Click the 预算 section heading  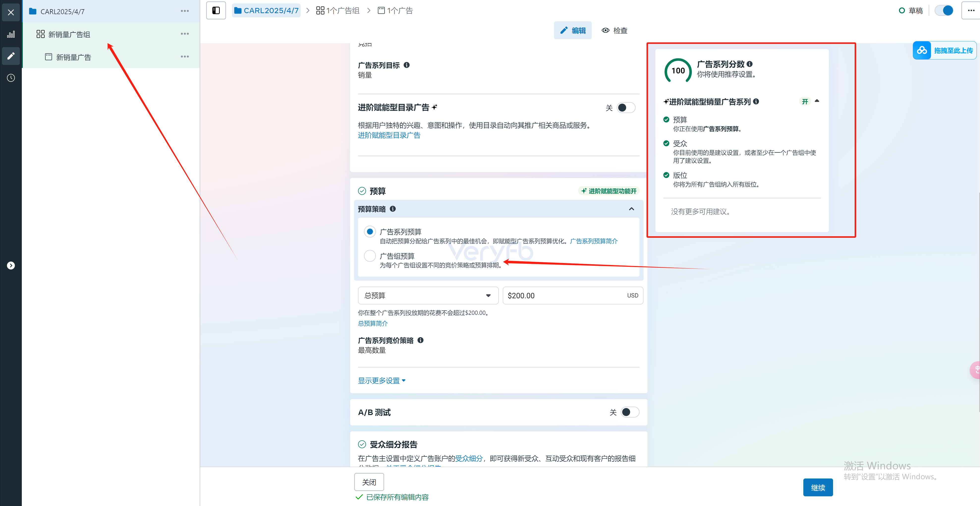377,191
